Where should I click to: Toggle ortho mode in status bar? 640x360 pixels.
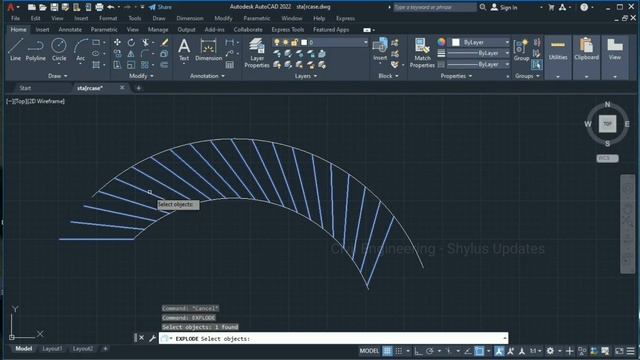tap(418, 351)
